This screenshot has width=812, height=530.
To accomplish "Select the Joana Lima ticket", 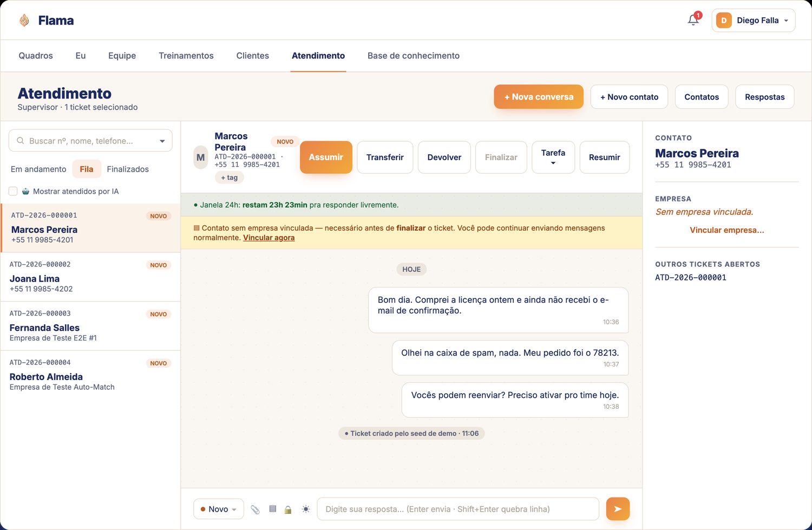I will [90, 277].
